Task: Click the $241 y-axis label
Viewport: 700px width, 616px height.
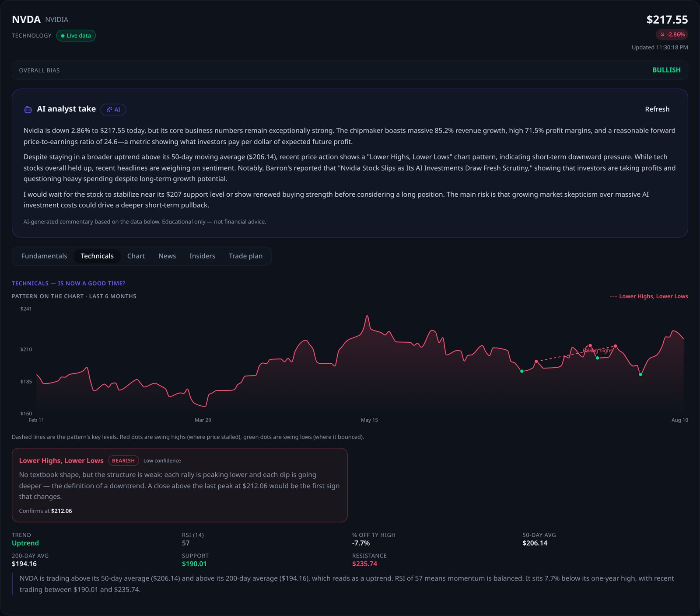Action: coord(26,309)
